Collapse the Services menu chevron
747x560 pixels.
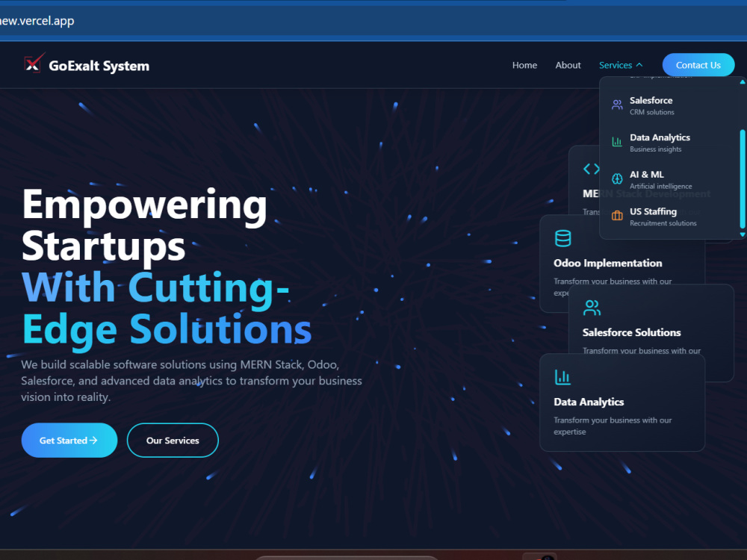point(639,65)
